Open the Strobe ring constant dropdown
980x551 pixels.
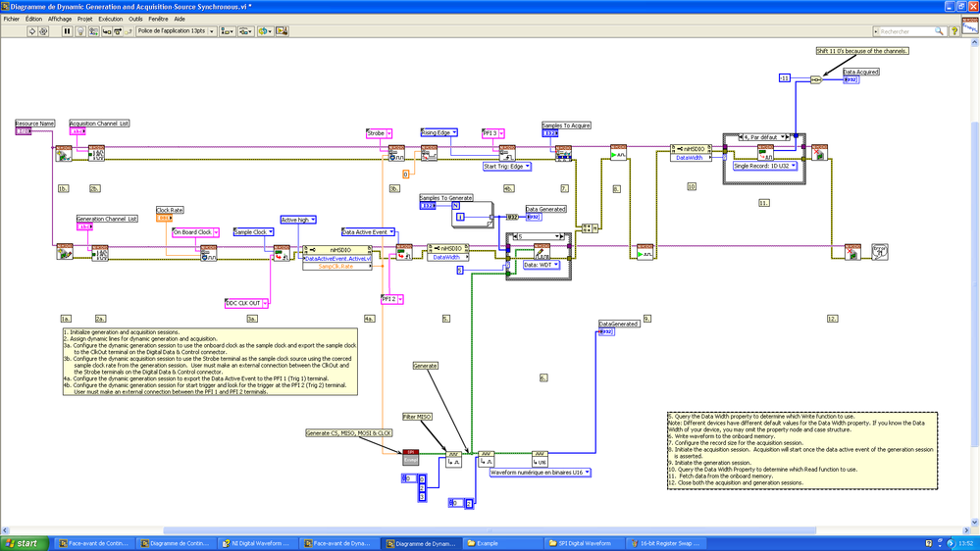388,133
